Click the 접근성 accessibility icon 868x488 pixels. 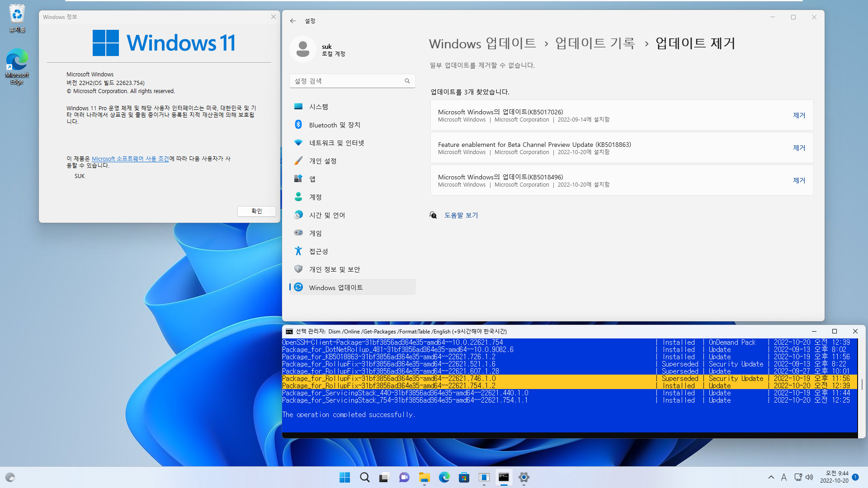click(x=298, y=251)
